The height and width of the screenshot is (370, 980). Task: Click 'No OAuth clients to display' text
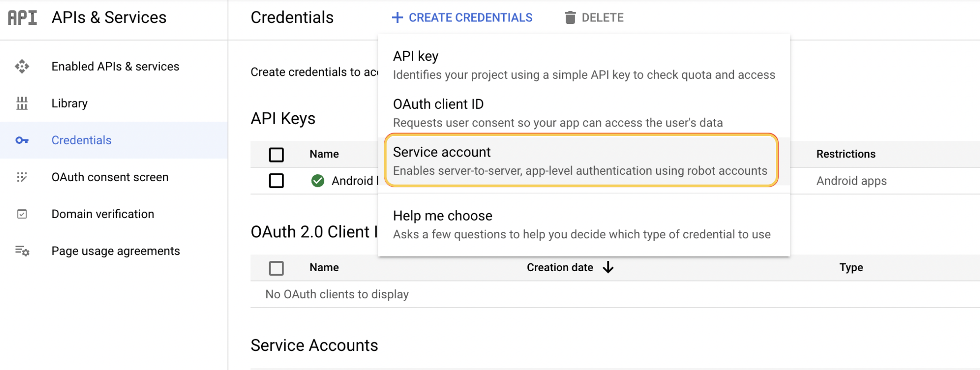(337, 294)
